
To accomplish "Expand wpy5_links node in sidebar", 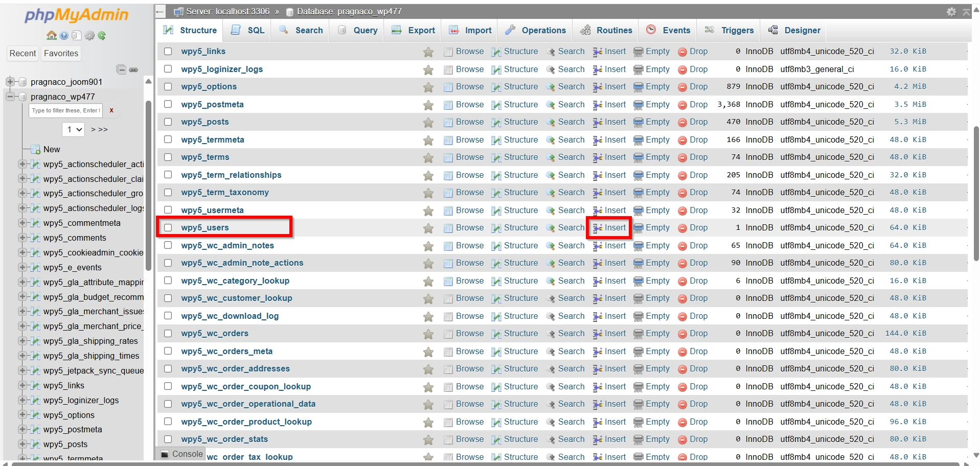I will 22,385.
